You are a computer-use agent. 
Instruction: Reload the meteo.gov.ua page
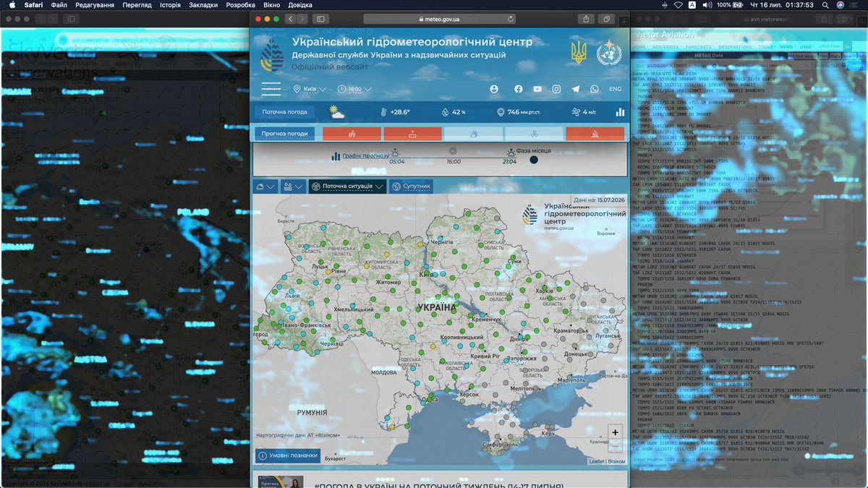(511, 19)
